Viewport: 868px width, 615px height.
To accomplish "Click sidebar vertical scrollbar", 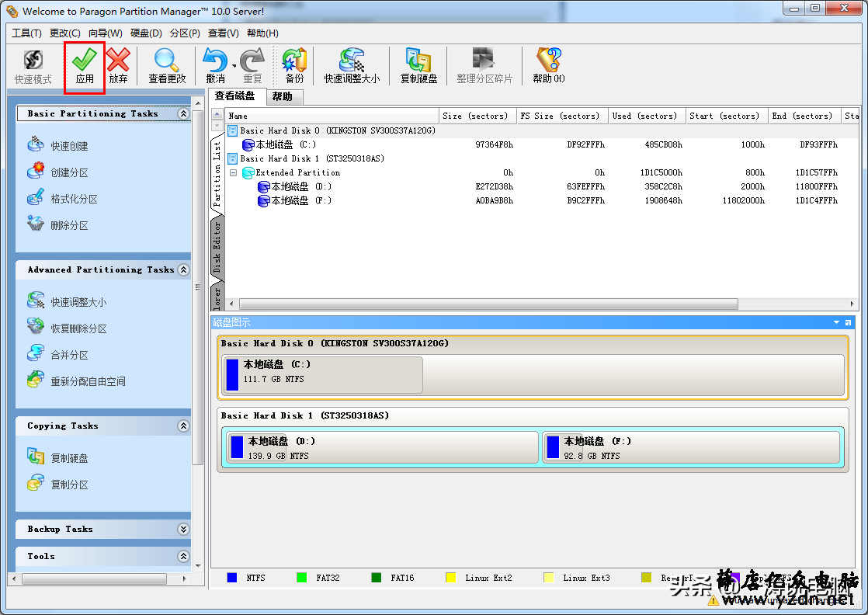I will 198,287.
